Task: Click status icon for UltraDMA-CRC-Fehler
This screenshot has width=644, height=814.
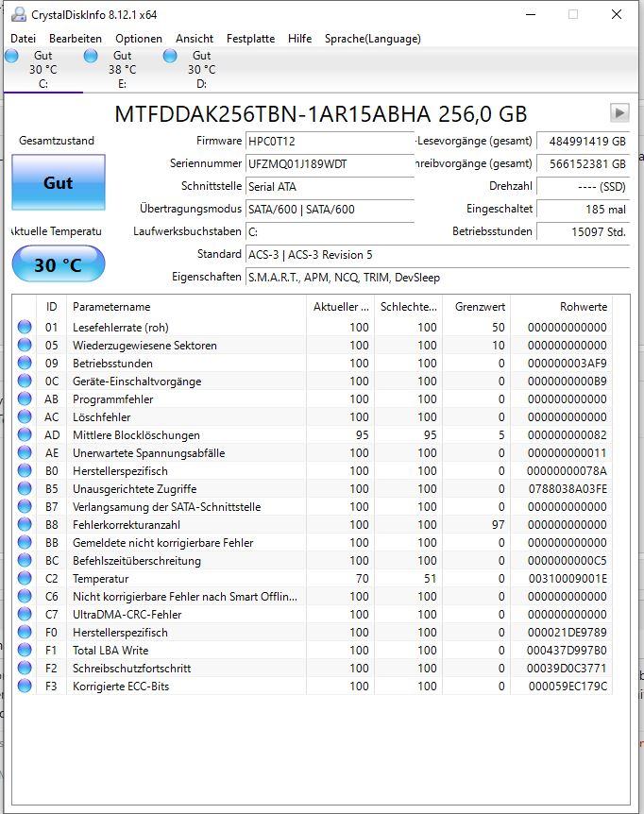Action: point(25,614)
